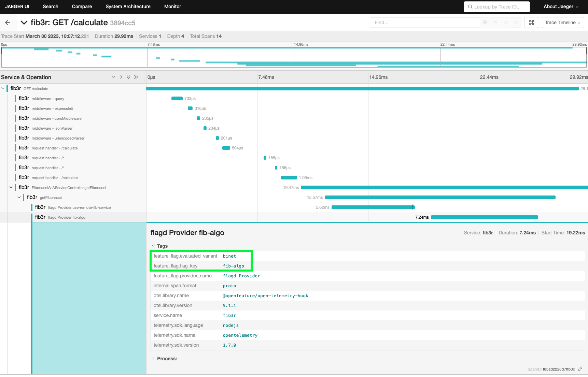Click the trace minimap overview

click(294, 57)
